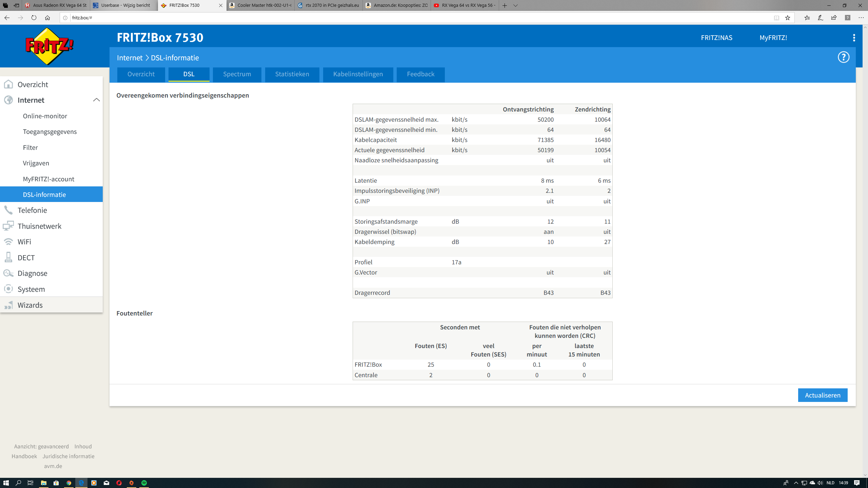Image resolution: width=868 pixels, height=488 pixels.
Task: Switch to the Spectrum tab
Action: (x=237, y=74)
